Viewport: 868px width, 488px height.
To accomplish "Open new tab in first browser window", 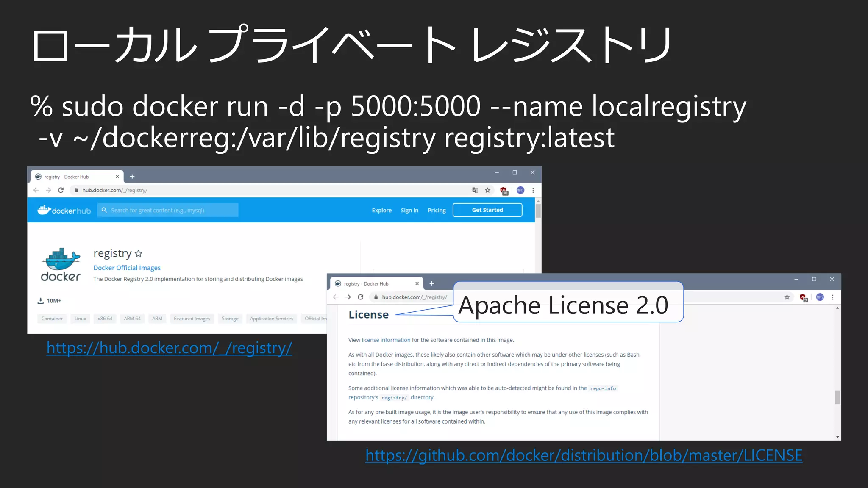I will [x=132, y=177].
